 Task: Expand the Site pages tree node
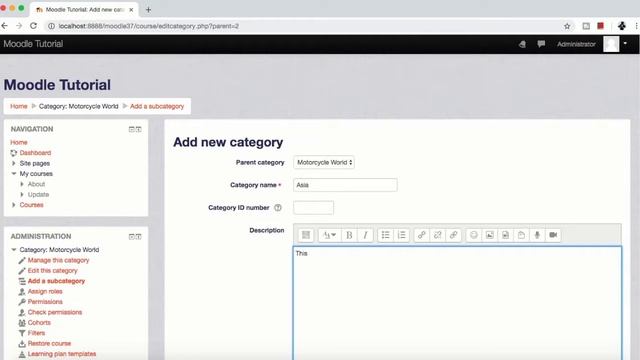[13, 163]
